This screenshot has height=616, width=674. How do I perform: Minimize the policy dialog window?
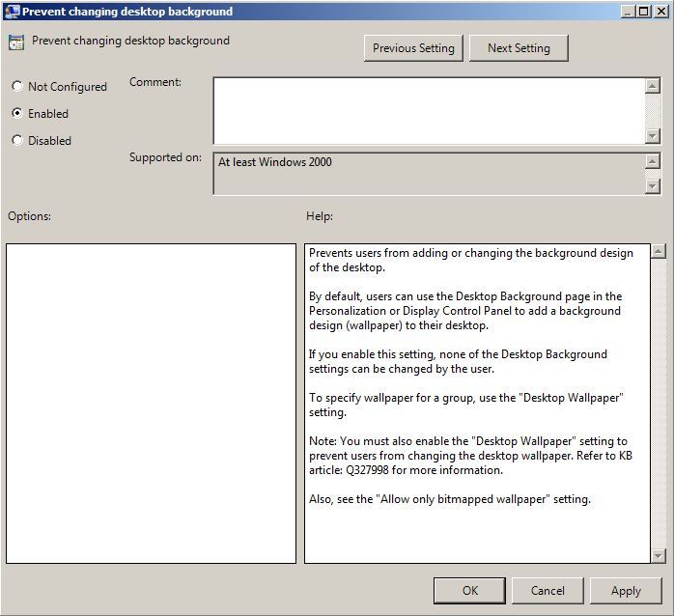pos(628,12)
